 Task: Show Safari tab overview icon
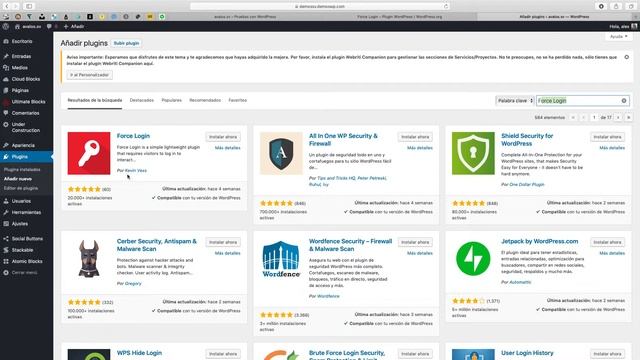point(631,7)
